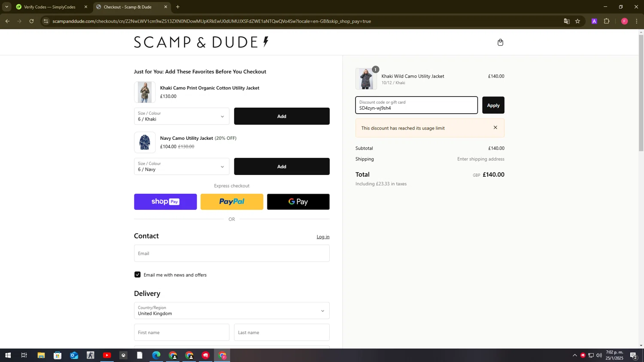Open the shopping bag cart icon
This screenshot has height=362, width=644.
[x=500, y=42]
